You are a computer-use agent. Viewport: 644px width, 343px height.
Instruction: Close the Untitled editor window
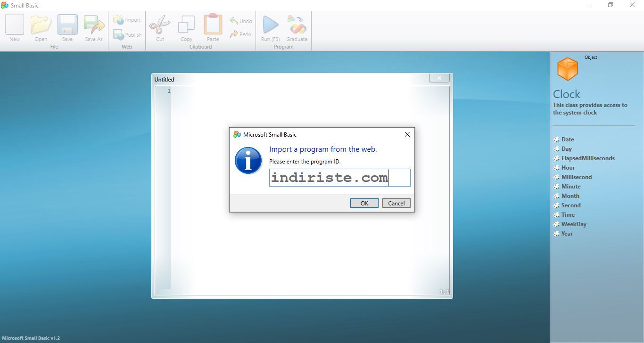pos(439,78)
